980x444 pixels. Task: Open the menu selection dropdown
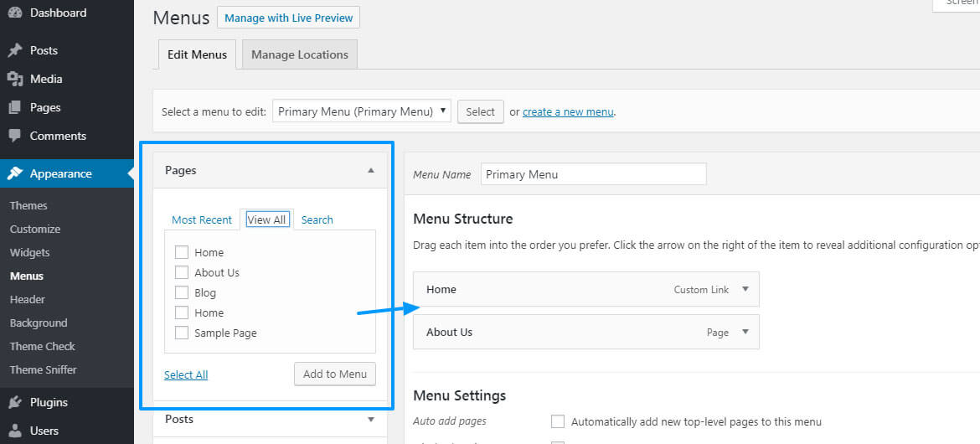pyautogui.click(x=362, y=111)
